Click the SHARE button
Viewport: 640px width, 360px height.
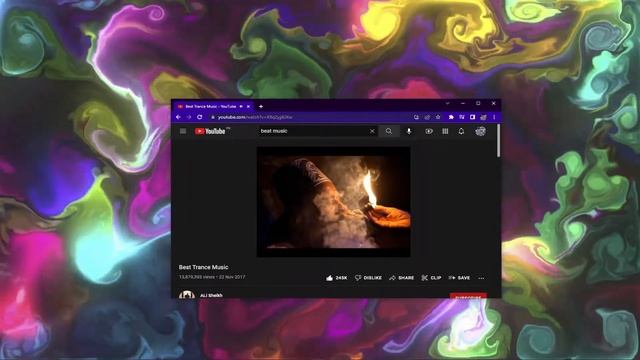402,278
